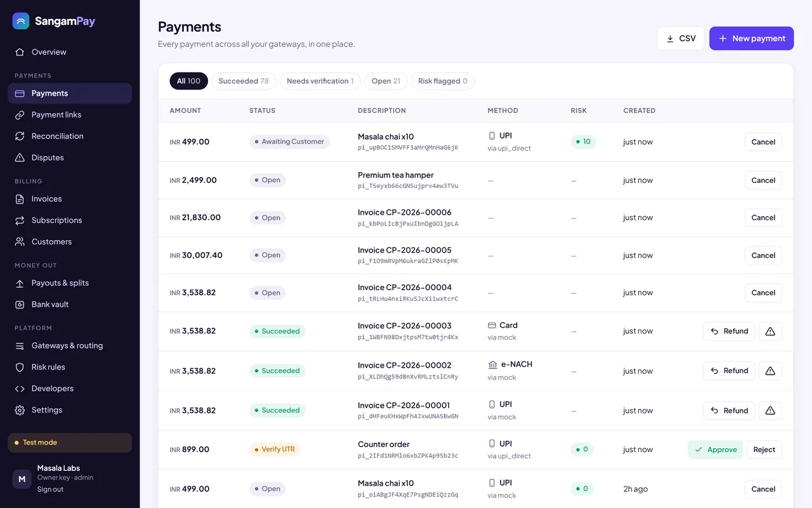
Task: Click the Settings gear icon
Action: (x=20, y=410)
